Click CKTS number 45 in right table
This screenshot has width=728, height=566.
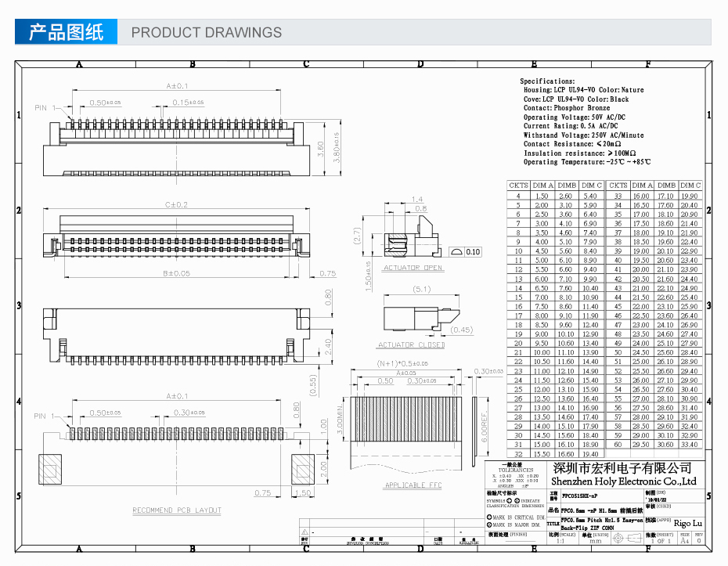point(618,306)
